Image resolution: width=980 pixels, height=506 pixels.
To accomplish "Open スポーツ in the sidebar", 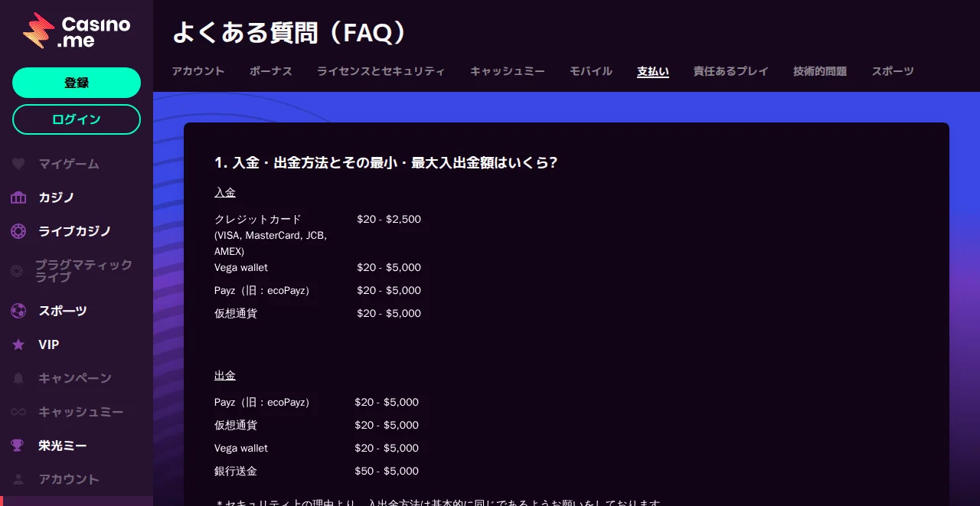I will (63, 311).
